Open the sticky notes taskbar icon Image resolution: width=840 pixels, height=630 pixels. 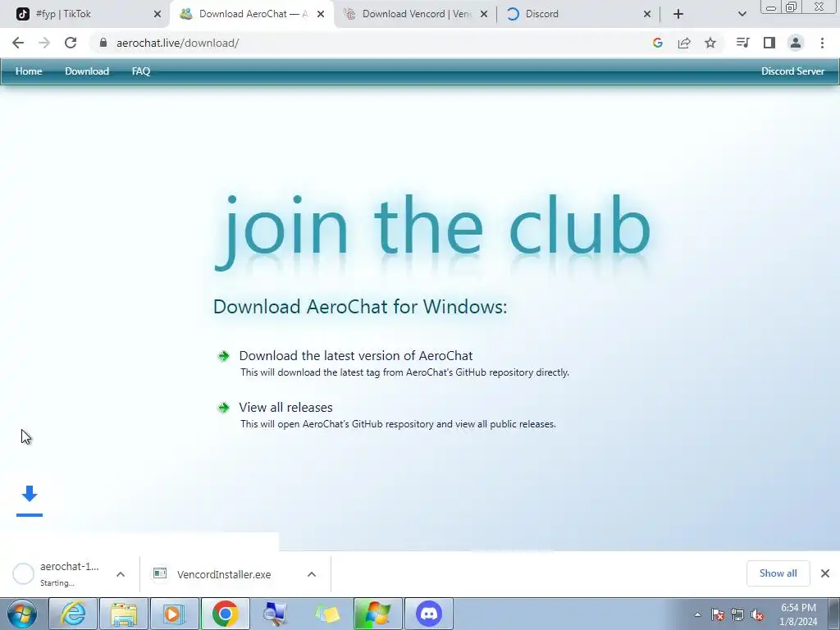pyautogui.click(x=326, y=614)
